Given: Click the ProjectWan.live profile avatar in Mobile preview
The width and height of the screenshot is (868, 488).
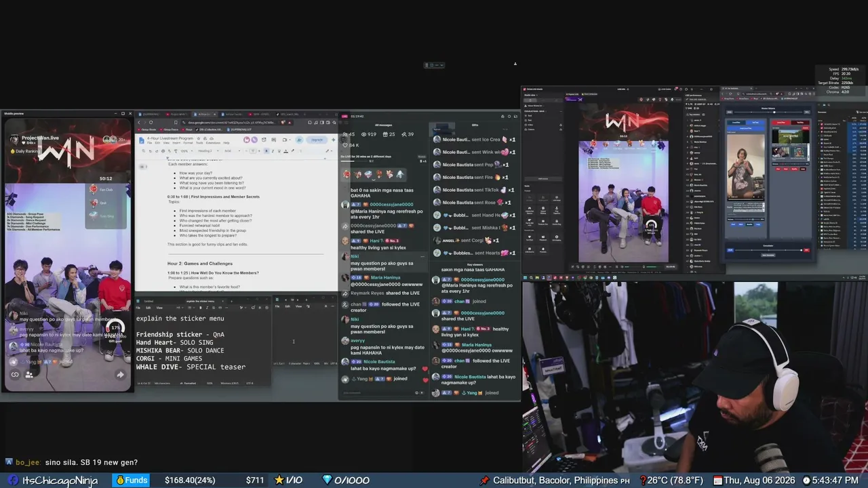Looking at the screenshot, I should 14,139.
